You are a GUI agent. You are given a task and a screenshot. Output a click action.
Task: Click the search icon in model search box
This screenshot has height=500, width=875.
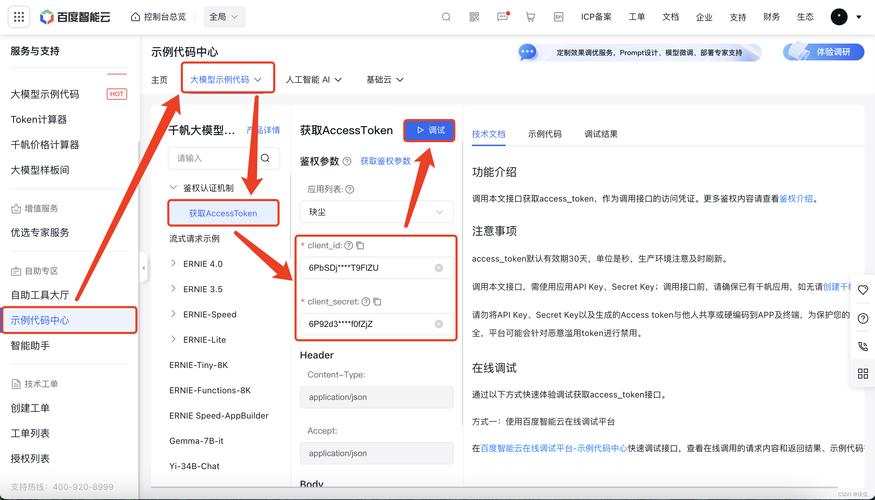[x=266, y=158]
